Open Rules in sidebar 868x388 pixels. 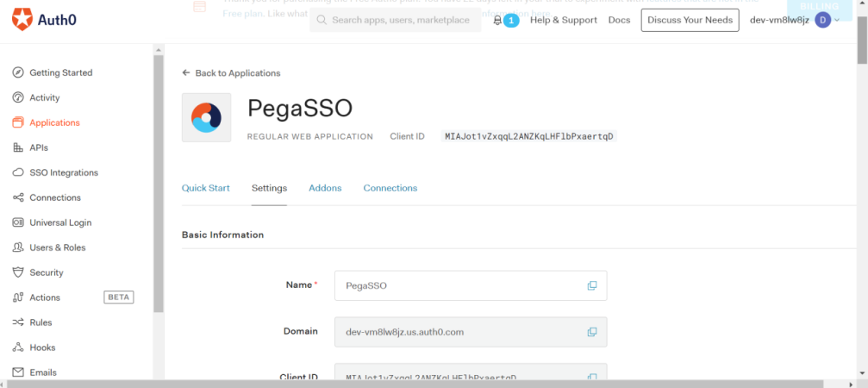pos(41,322)
